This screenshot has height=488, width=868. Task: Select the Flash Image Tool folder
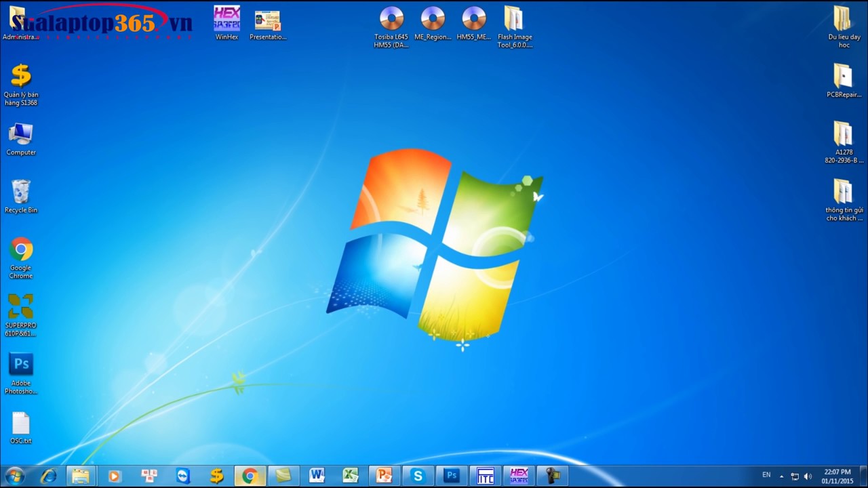515,27
